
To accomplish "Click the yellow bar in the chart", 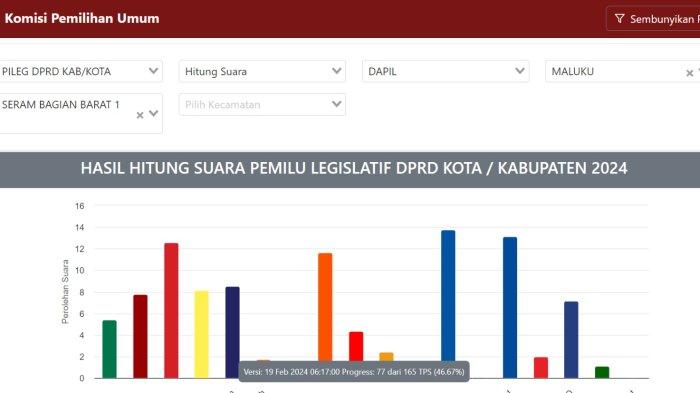I will point(201,334).
